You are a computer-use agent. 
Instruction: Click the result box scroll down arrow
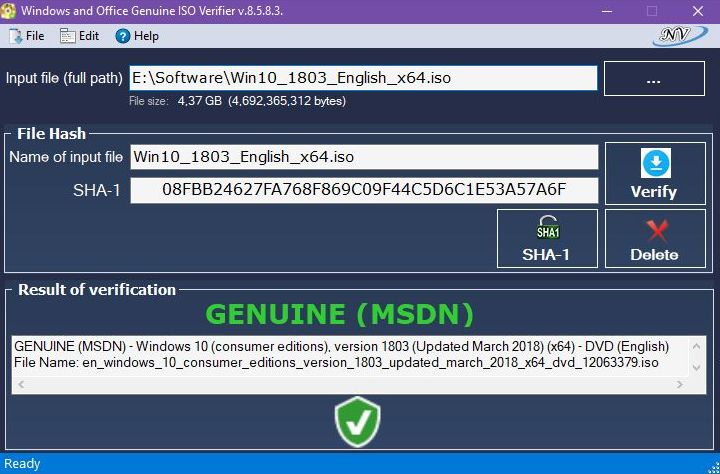[x=696, y=367]
